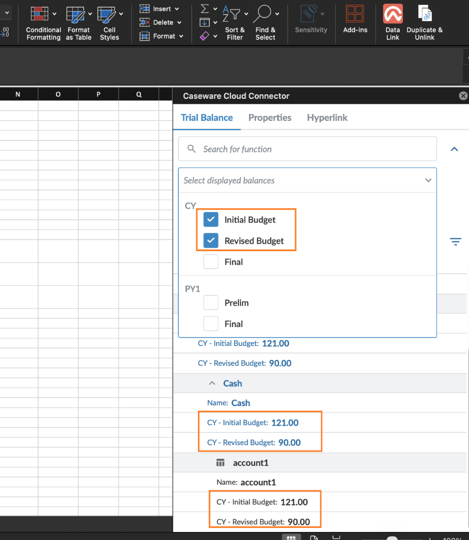Open the Add-ins button
This screenshot has height=540, width=469.
click(x=355, y=19)
